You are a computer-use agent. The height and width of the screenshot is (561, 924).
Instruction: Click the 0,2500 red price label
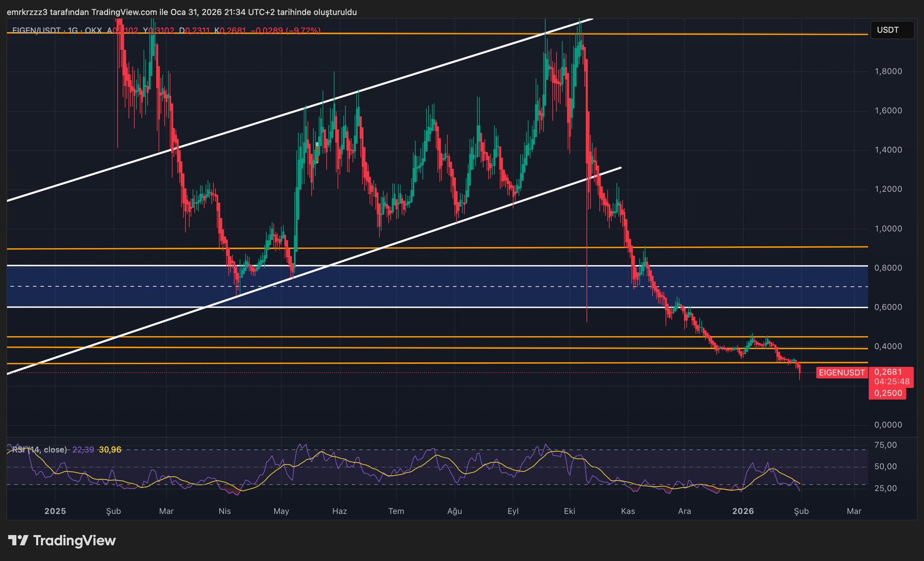point(887,393)
